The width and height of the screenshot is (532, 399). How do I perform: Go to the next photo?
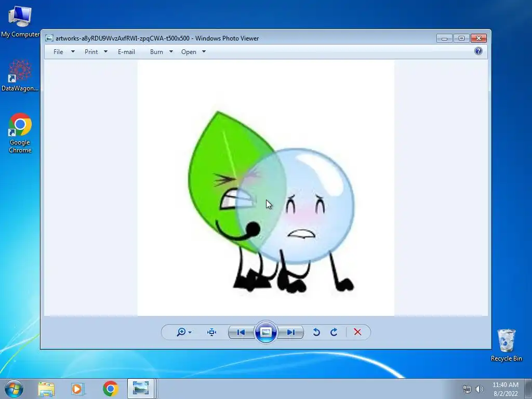(291, 332)
